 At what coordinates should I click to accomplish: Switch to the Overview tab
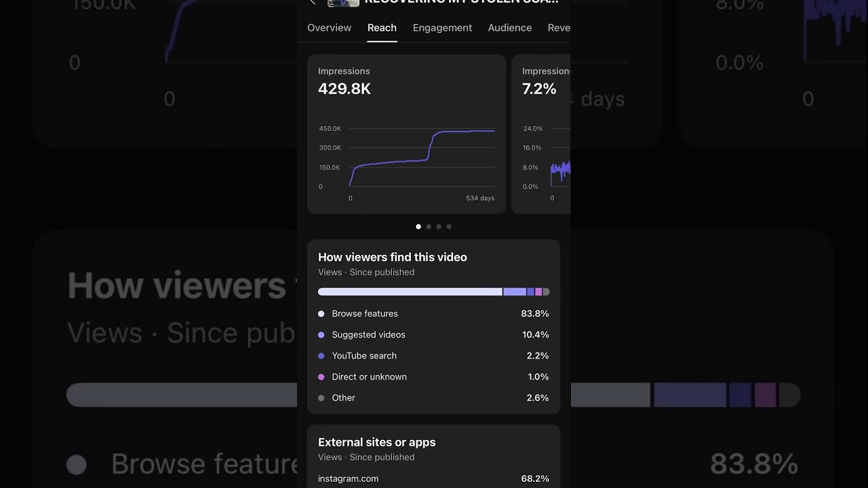pos(329,28)
